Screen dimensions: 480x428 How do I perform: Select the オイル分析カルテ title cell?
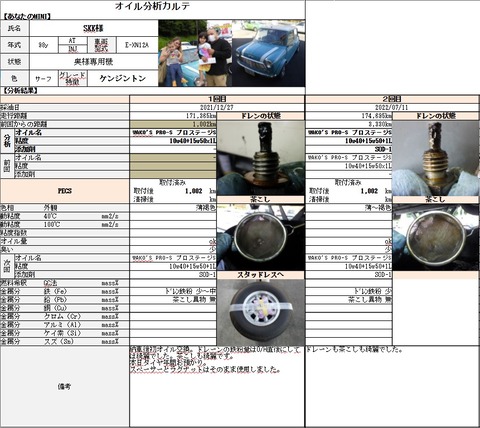152,6
